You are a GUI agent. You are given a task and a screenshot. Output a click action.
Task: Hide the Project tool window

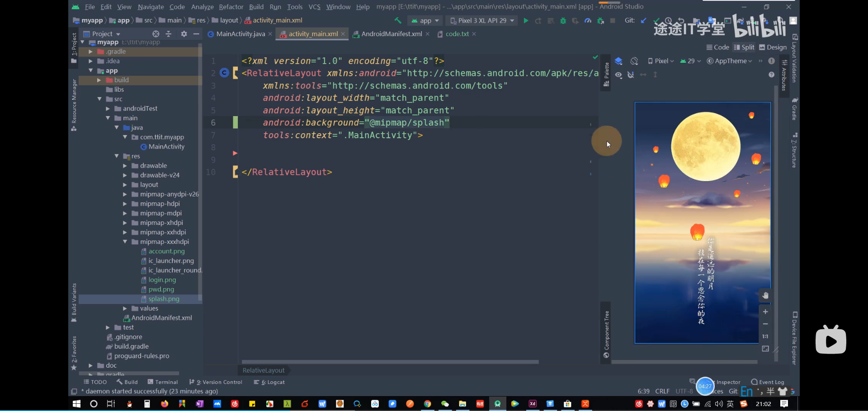pos(196,34)
